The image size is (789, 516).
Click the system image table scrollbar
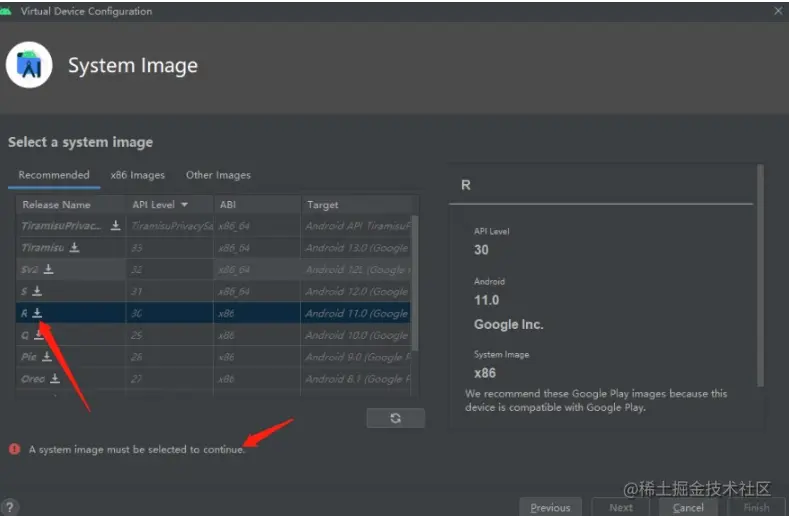coord(415,283)
